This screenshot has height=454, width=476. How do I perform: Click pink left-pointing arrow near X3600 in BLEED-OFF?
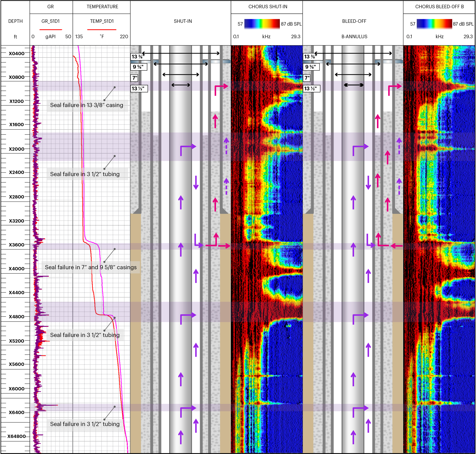point(396,246)
